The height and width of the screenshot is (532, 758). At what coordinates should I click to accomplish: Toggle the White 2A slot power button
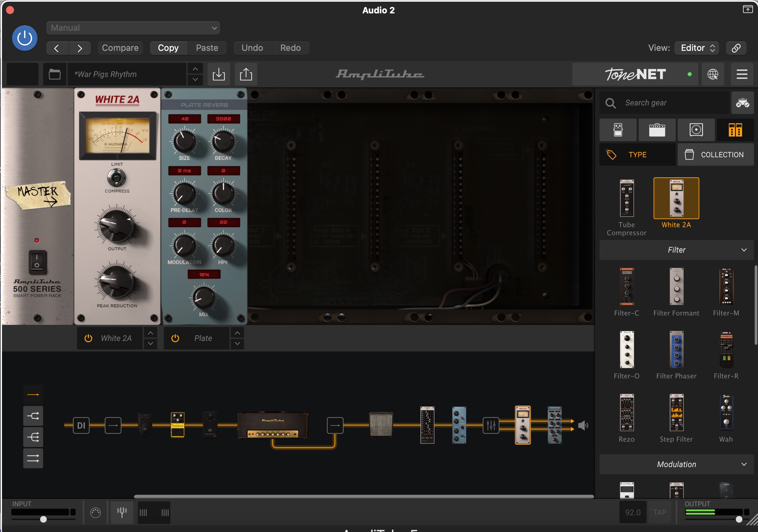[x=88, y=338]
